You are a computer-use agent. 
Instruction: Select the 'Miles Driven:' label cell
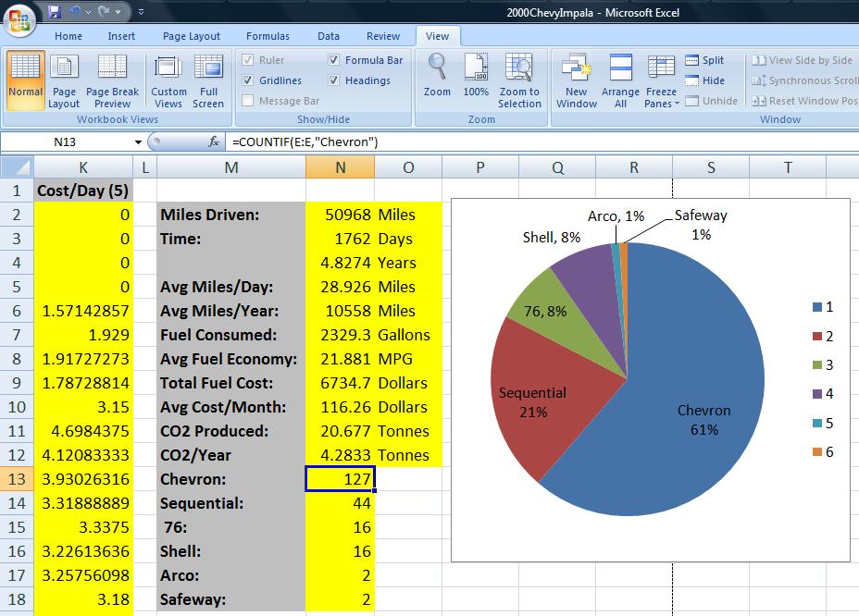(231, 215)
